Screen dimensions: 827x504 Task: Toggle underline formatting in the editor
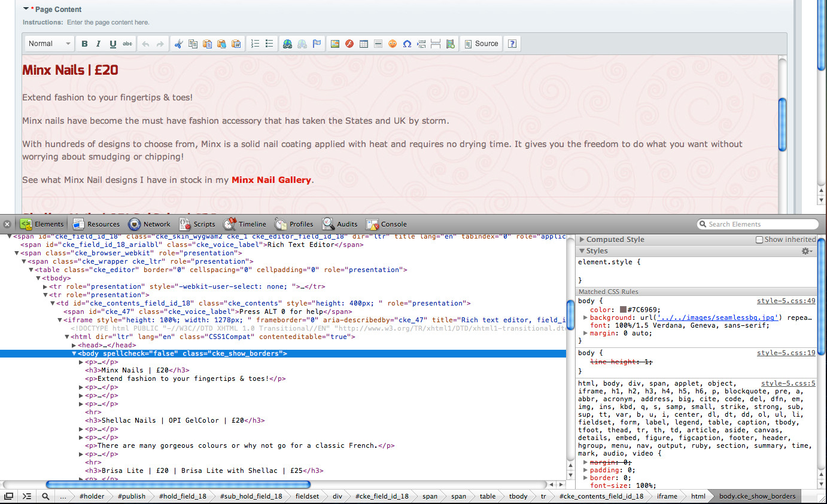tap(113, 44)
